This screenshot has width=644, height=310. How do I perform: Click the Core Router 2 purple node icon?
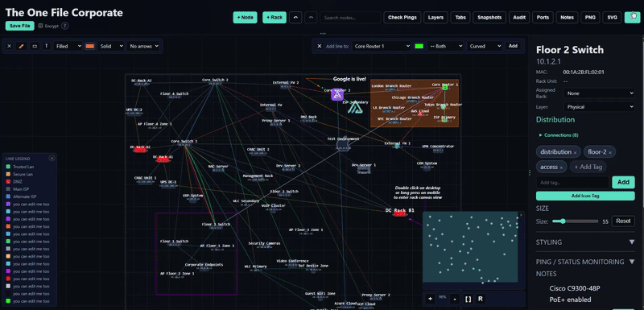[x=337, y=95]
